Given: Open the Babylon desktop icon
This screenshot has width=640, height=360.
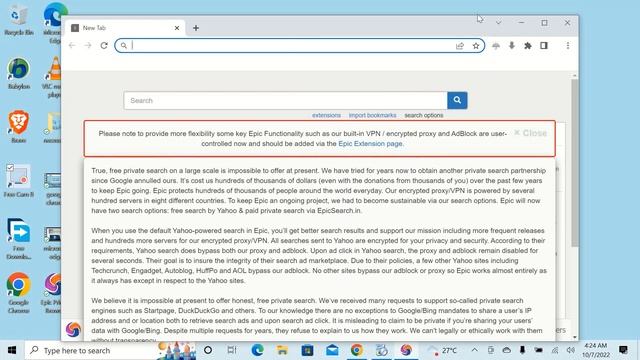Looking at the screenshot, I should pos(18,73).
